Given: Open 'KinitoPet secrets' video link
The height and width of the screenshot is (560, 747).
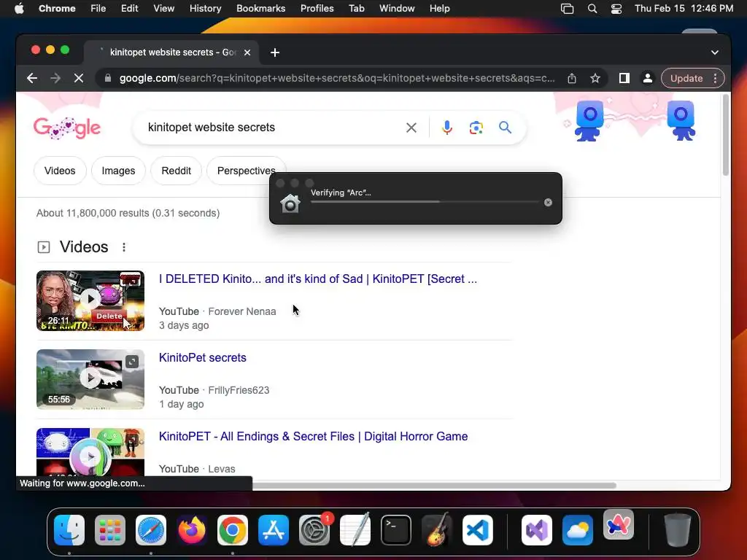Looking at the screenshot, I should click(203, 357).
